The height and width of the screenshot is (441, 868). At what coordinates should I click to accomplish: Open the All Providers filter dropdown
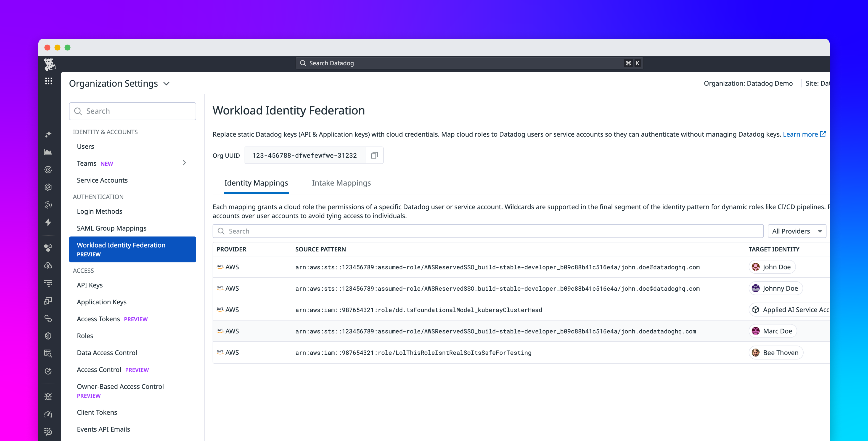tap(797, 231)
